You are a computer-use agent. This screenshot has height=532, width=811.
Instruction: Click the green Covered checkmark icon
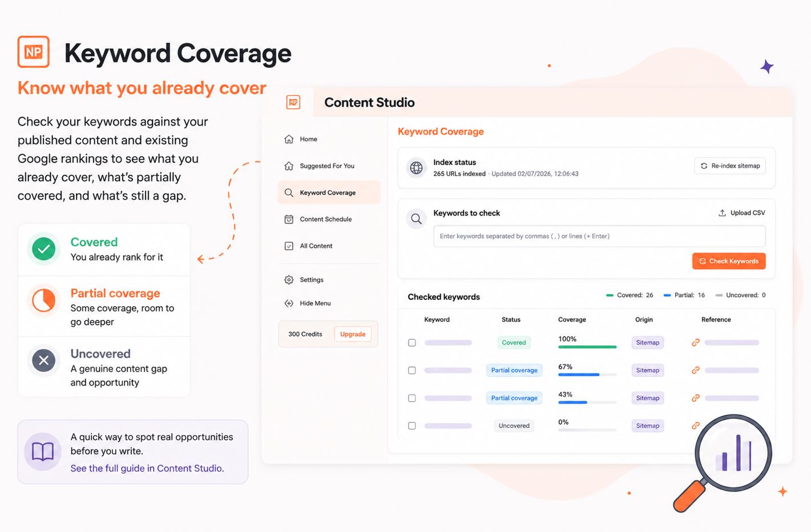(x=43, y=249)
